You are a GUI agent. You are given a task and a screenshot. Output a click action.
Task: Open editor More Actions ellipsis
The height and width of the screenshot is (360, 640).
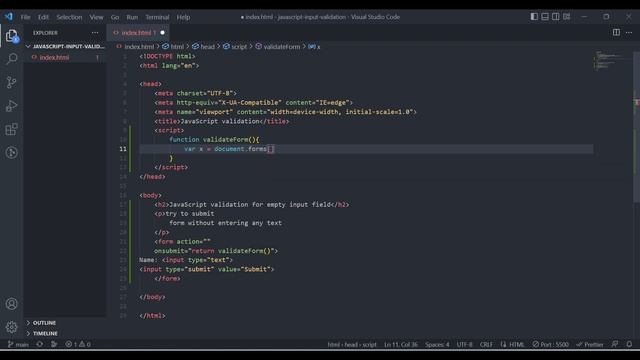tap(629, 32)
